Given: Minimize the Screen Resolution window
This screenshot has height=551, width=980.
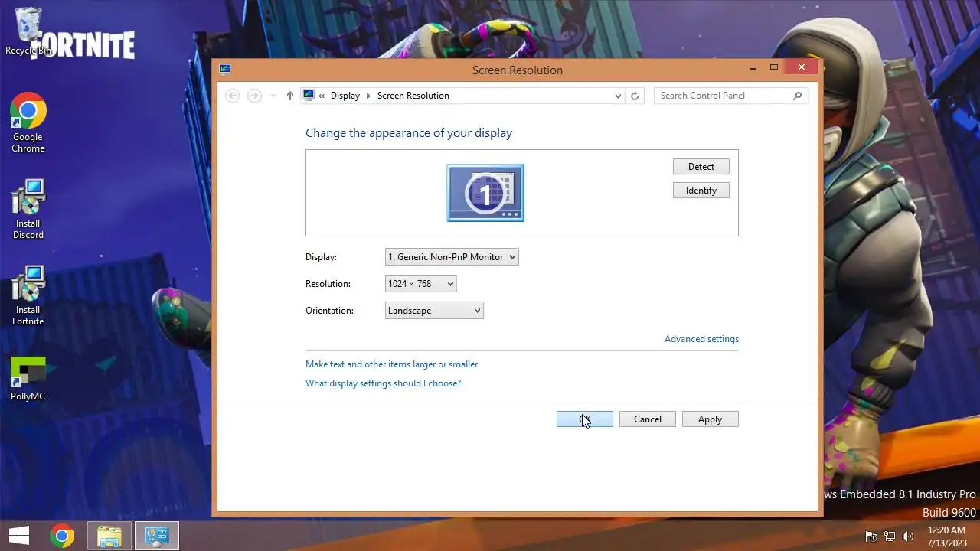Looking at the screenshot, I should [754, 68].
